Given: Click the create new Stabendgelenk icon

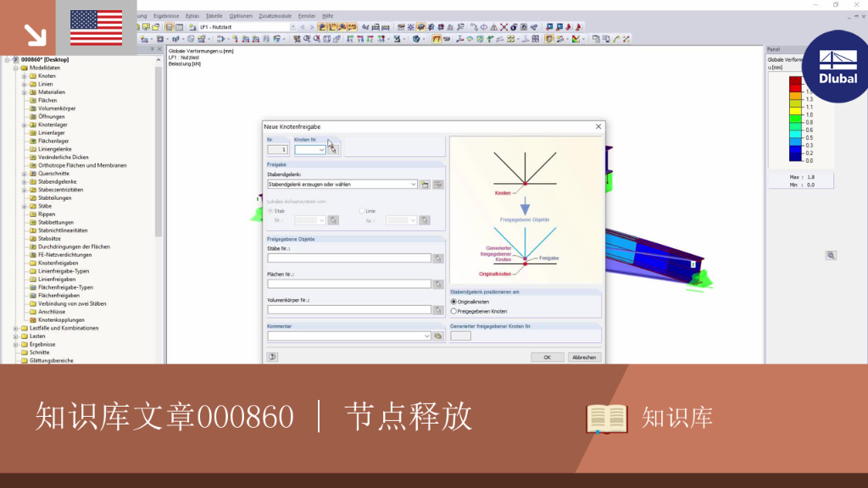Looking at the screenshot, I should 425,184.
